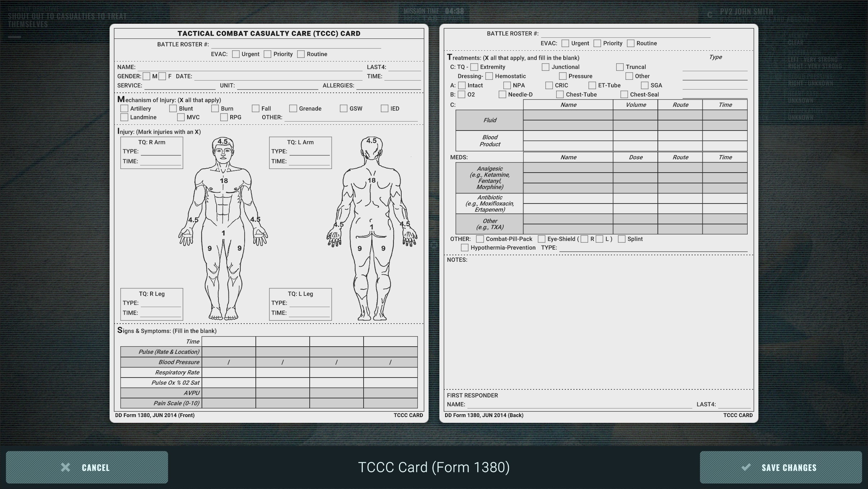This screenshot has height=489, width=868.
Task: Mark the IED mechanism checkbox
Action: [384, 108]
